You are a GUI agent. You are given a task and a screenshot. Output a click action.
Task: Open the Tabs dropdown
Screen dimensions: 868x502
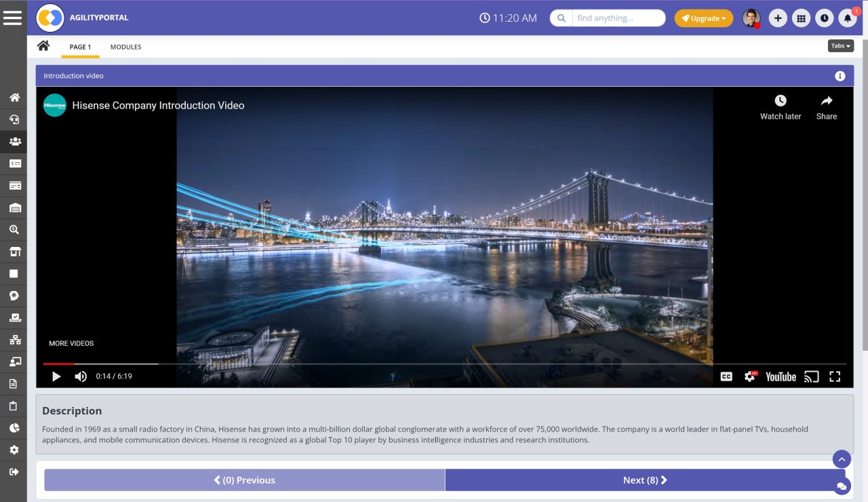point(840,46)
